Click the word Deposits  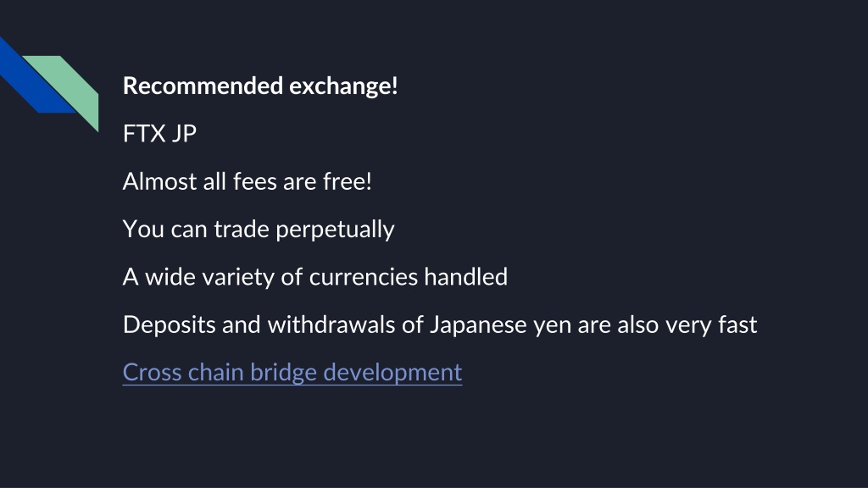(x=169, y=324)
